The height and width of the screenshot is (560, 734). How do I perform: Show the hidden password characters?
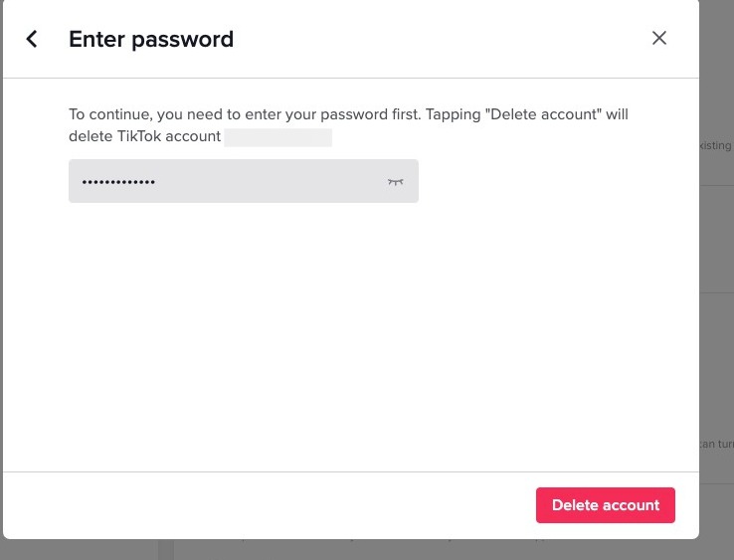click(396, 182)
